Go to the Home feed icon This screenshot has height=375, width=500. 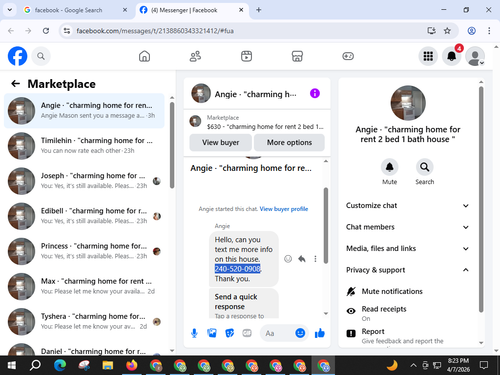(144, 56)
